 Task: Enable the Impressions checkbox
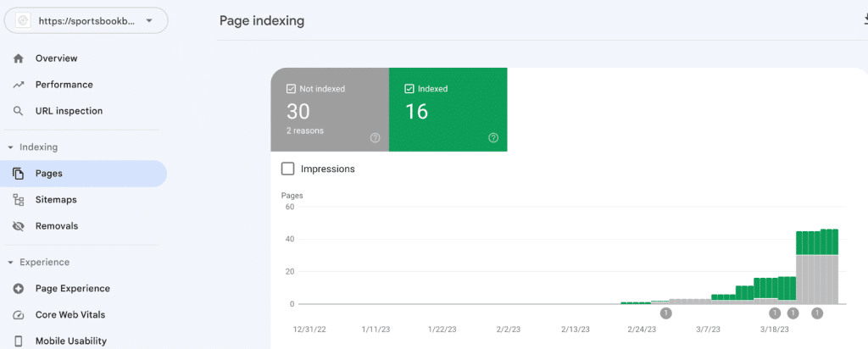(288, 169)
